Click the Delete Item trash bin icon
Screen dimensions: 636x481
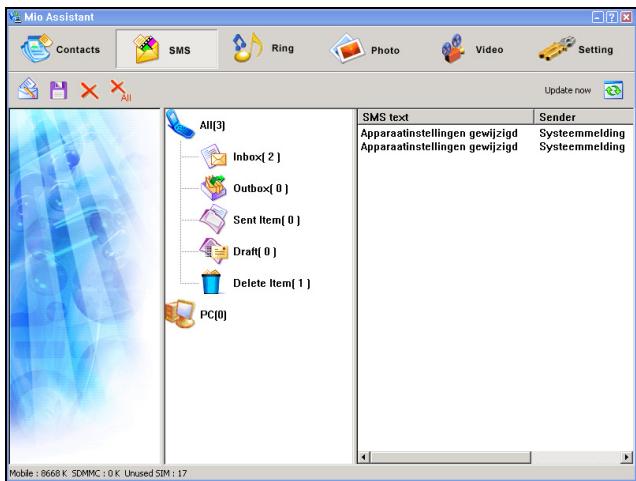[x=211, y=282]
